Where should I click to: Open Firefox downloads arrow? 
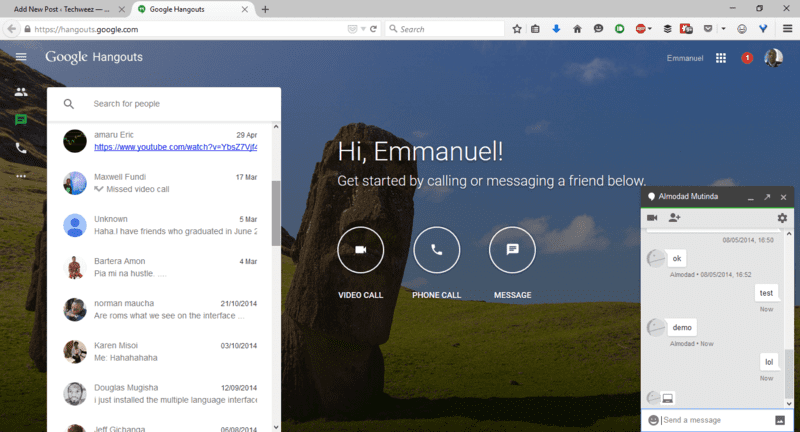(x=556, y=29)
